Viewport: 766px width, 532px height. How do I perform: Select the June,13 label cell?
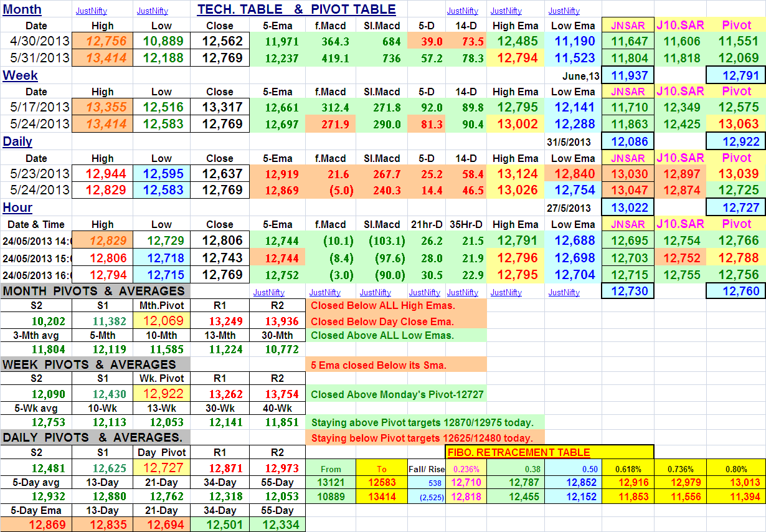coord(574,75)
